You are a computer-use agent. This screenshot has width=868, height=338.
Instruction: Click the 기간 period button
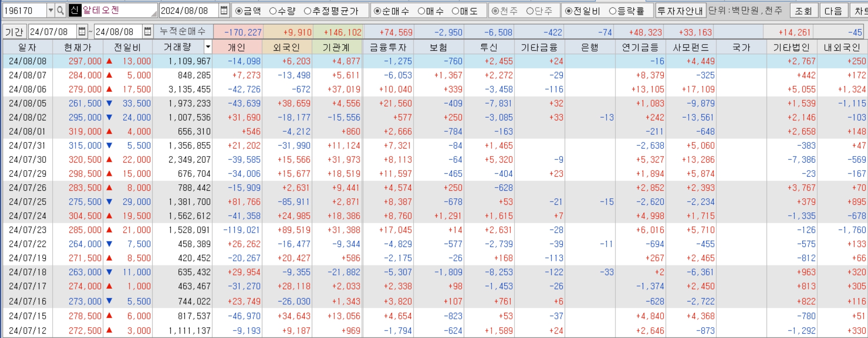[14, 32]
